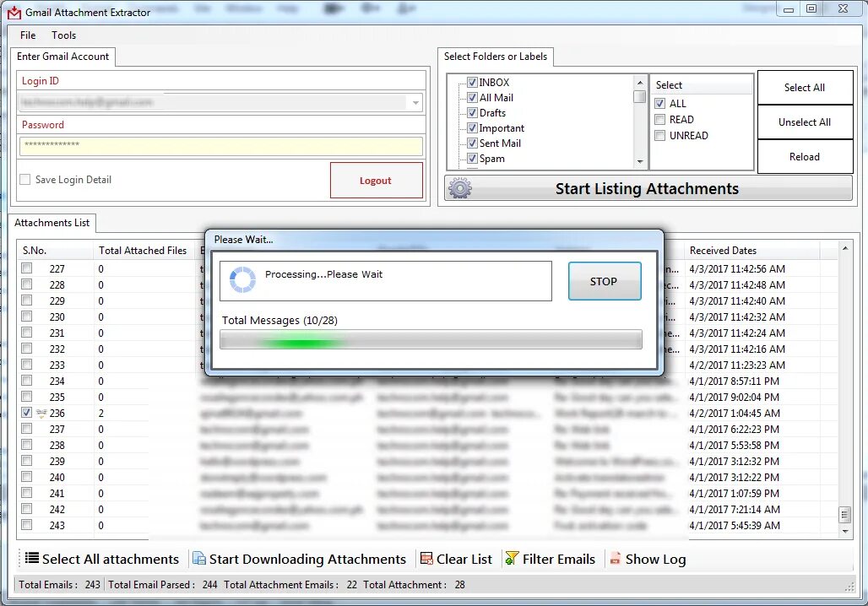Click date 4/2/2017 1:04:45 AM

tap(734, 413)
